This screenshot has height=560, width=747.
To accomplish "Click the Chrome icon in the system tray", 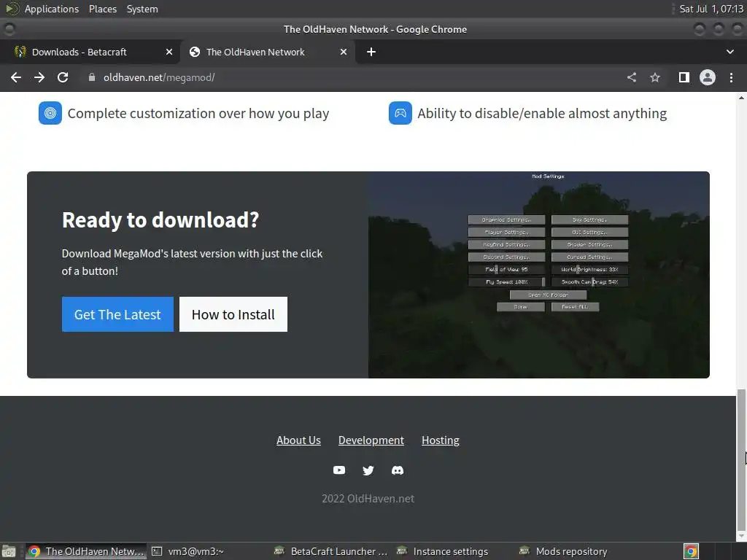I will (x=692, y=551).
